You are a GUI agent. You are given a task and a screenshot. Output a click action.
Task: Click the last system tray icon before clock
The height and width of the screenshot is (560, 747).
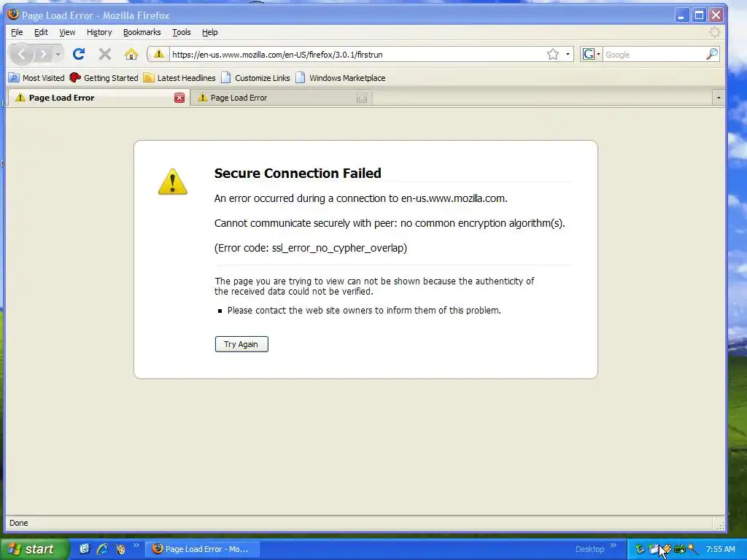click(693, 549)
